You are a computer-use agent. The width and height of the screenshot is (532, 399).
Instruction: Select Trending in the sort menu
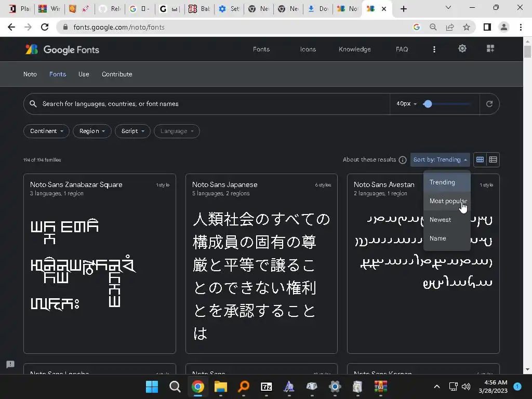447,182
